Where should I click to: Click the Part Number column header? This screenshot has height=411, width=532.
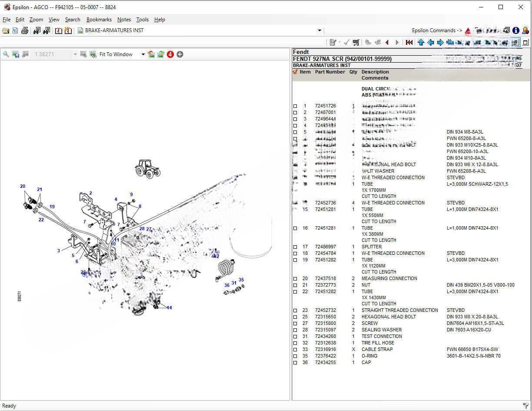(x=330, y=72)
